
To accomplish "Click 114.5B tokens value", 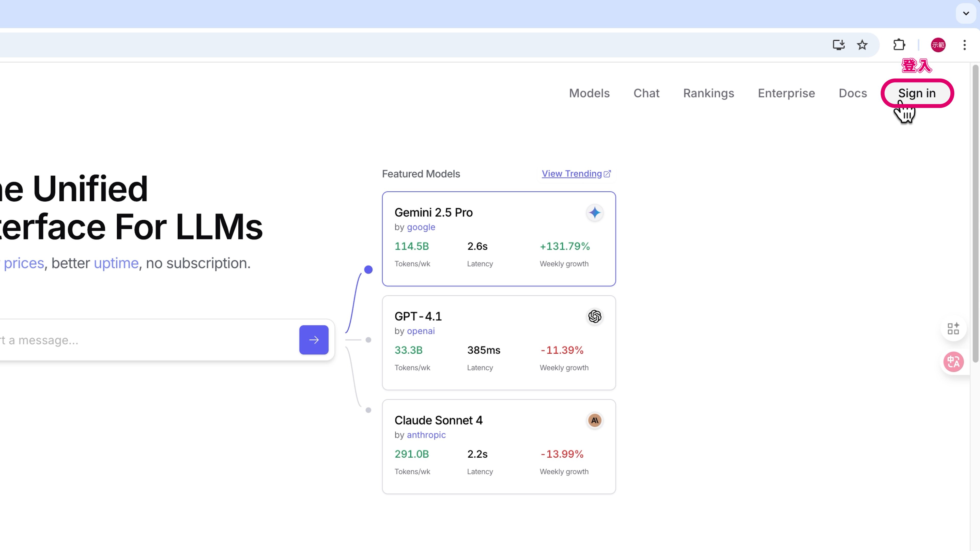I will 411,246.
